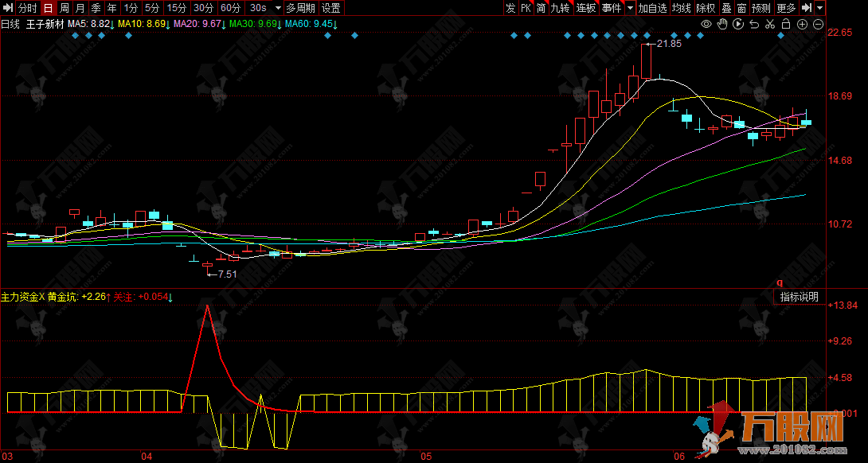868x463 pixels.
Task: Select the hand pan tool
Action: pos(721,24)
